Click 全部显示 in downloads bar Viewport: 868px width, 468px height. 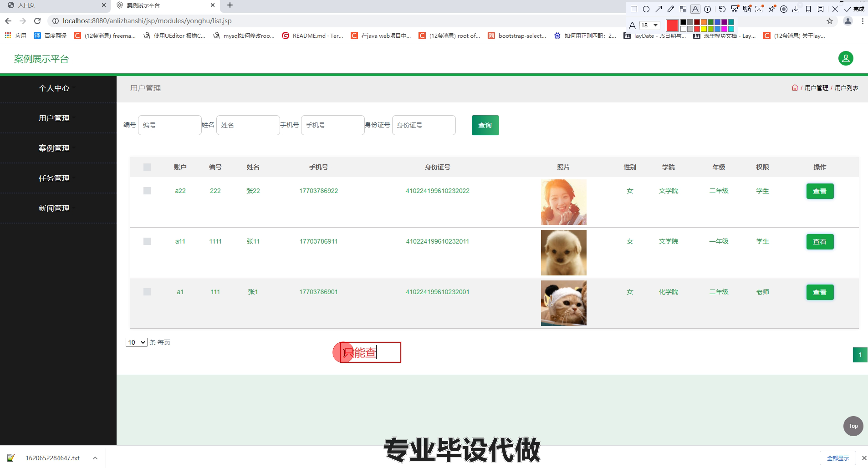[x=838, y=458]
